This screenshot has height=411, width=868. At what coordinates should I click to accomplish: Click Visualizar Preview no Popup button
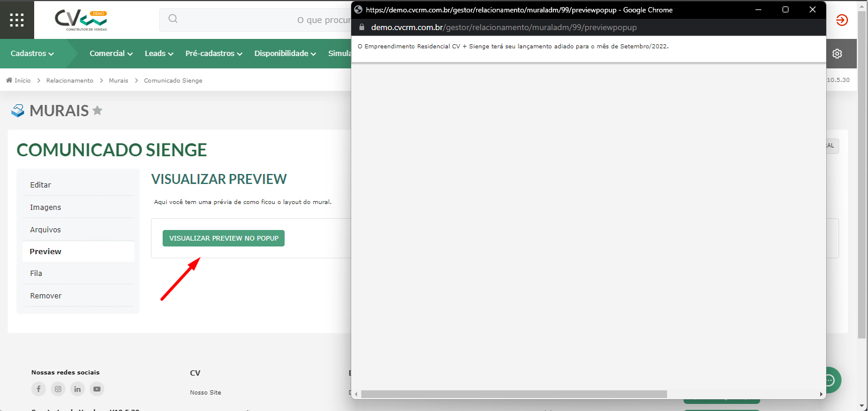click(223, 238)
